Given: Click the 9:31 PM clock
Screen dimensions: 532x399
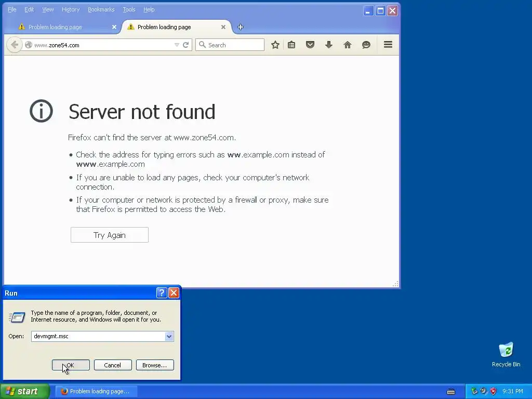Looking at the screenshot, I should click(513, 391).
